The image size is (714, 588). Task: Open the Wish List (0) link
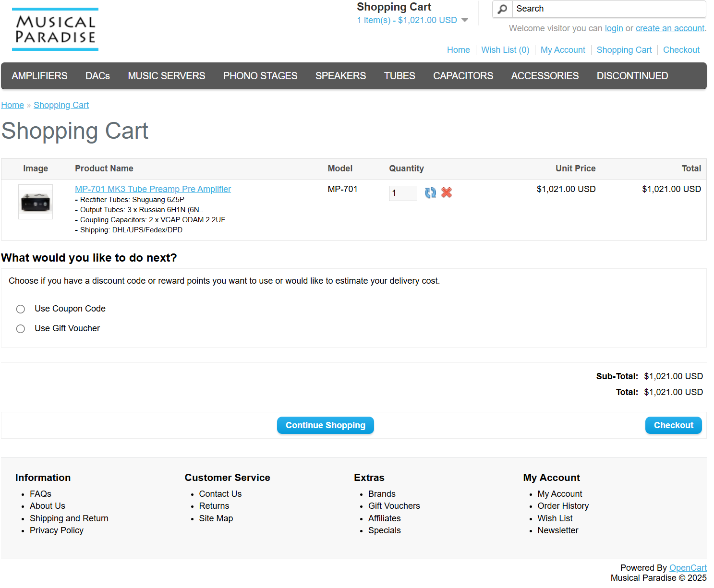(505, 50)
